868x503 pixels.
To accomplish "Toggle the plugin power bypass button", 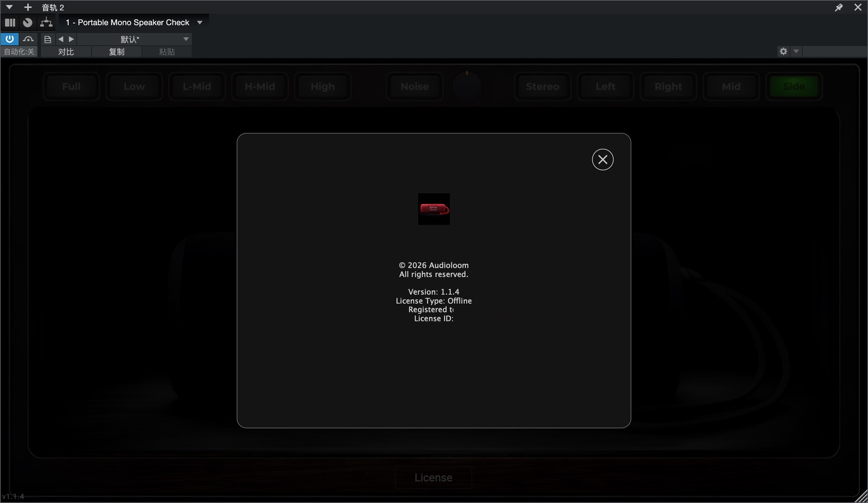I will [9, 39].
